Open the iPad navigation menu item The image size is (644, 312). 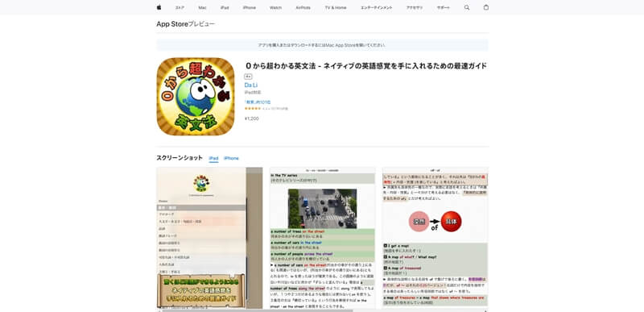[225, 8]
